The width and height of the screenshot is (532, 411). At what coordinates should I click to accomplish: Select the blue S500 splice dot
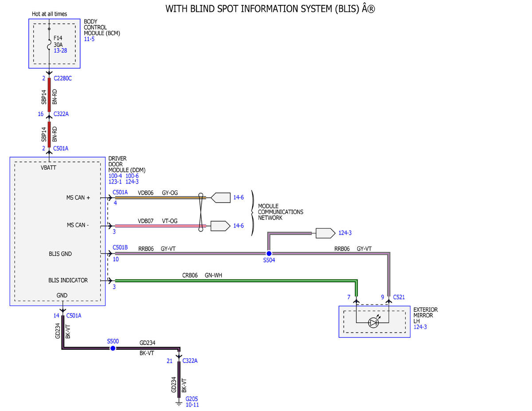pyautogui.click(x=113, y=348)
